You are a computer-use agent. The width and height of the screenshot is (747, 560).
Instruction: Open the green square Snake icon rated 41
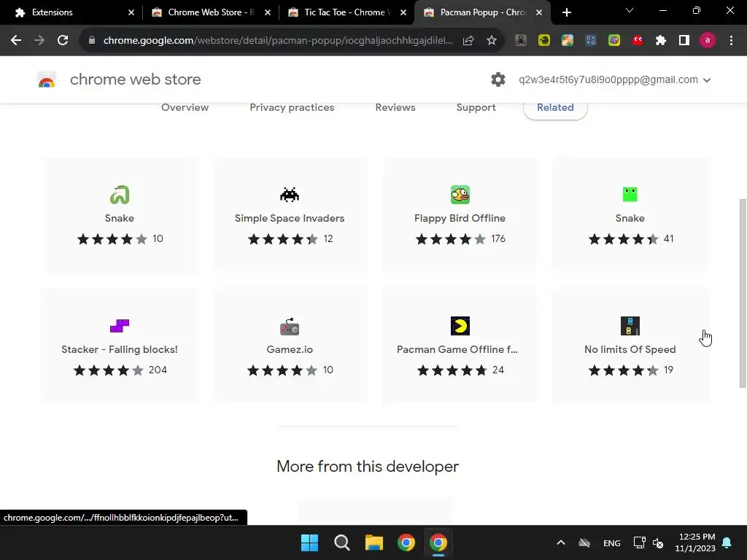pos(630,194)
